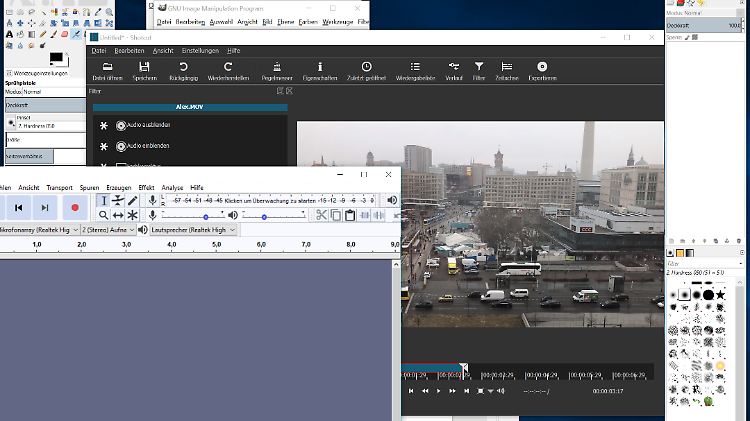Click Rückgängig undo button in Shotcut
This screenshot has width=750, height=421.
[x=183, y=69]
